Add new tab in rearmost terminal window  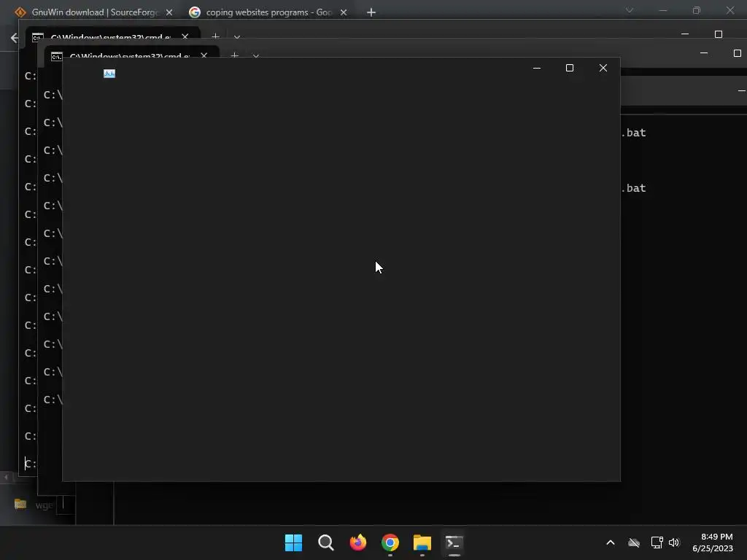click(215, 36)
